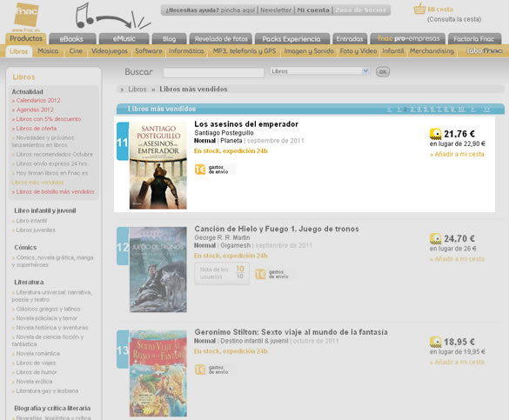
Task: Click the Buscar search text field
Action: (x=213, y=72)
